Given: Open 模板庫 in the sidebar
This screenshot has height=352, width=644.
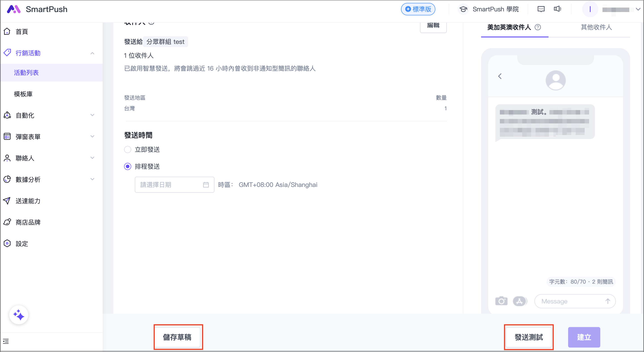Looking at the screenshot, I should click(23, 94).
